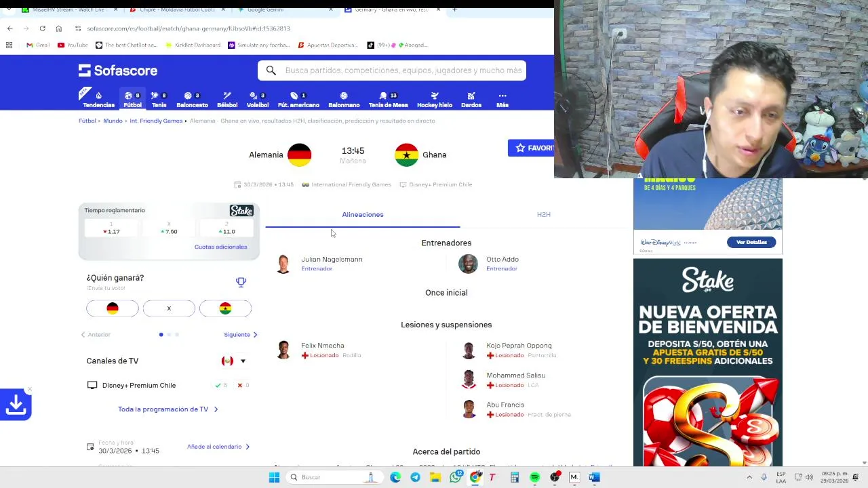
Task: Open the Stake bienvenida advertisement
Action: (707, 363)
